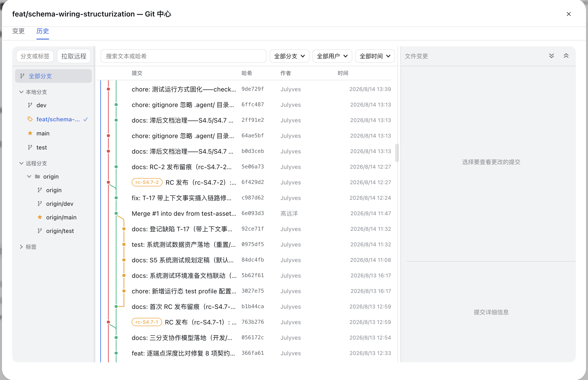Click the commit list vertical scrollbar
Viewport: 588px width, 380px height.
click(x=397, y=153)
